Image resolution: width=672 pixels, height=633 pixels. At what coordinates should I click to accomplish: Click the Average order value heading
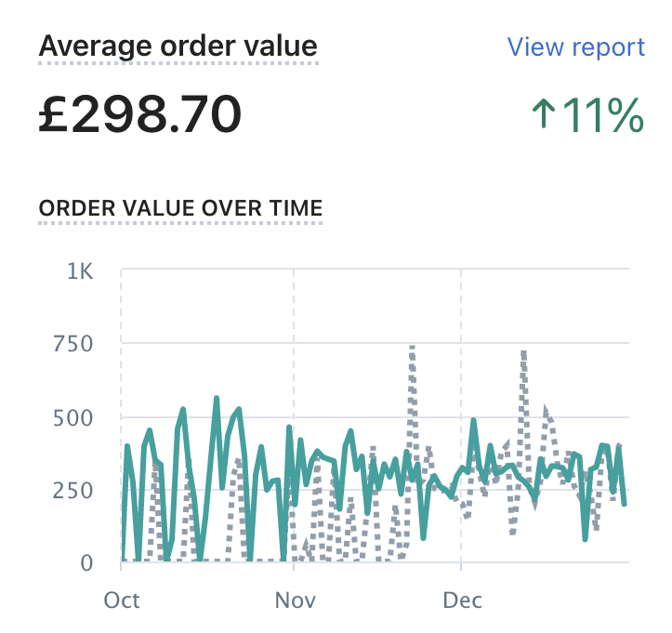pyautogui.click(x=178, y=46)
